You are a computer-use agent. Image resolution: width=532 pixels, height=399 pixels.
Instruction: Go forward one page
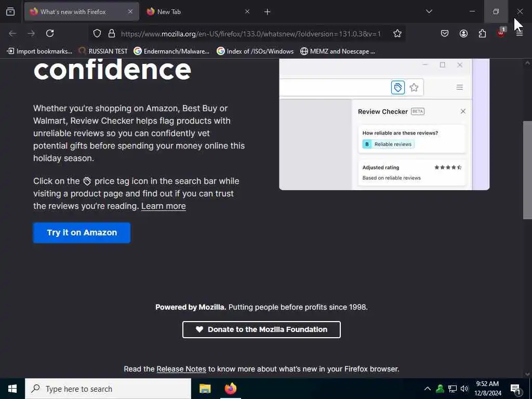coord(31,33)
